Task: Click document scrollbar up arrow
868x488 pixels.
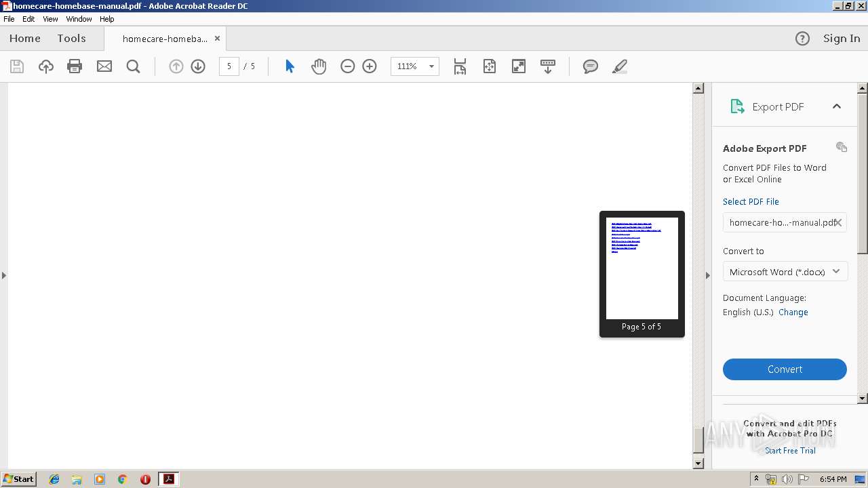Action: tap(698, 88)
